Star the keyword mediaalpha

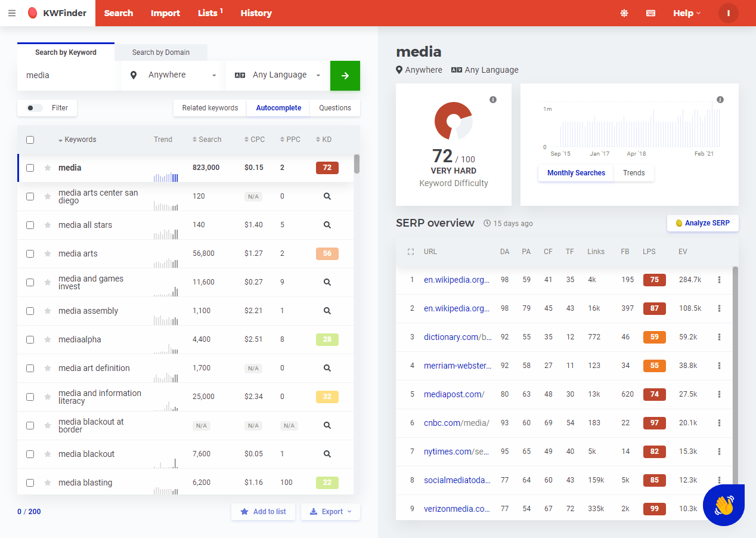coord(48,339)
